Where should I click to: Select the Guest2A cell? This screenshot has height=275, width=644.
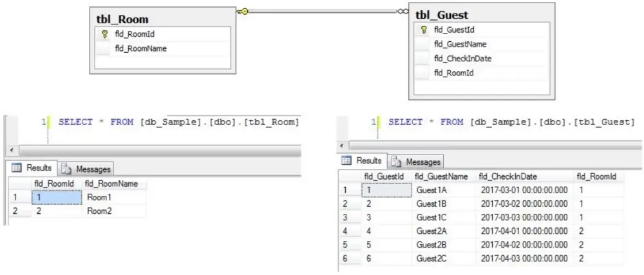[444, 231]
